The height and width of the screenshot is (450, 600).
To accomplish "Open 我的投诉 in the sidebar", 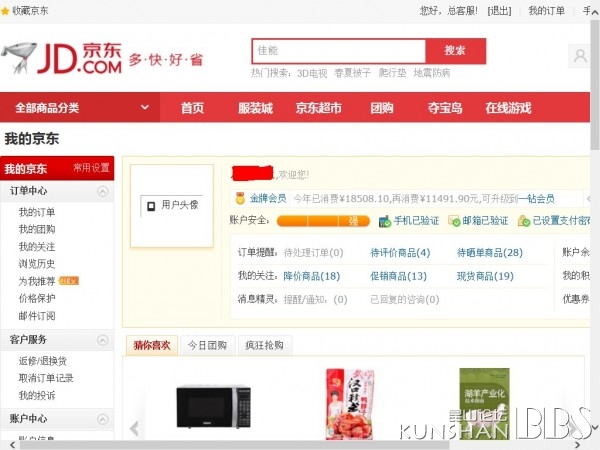I will pyautogui.click(x=37, y=395).
